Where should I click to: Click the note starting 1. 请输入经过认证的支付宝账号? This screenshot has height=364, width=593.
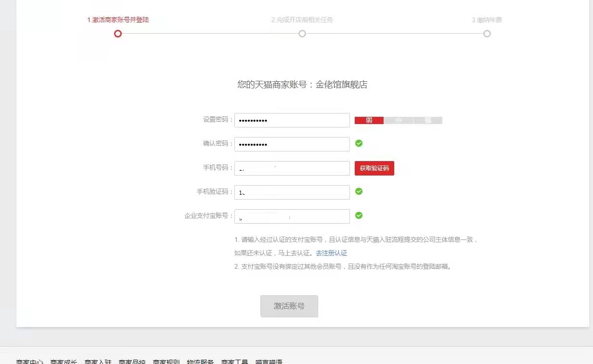tap(356, 246)
